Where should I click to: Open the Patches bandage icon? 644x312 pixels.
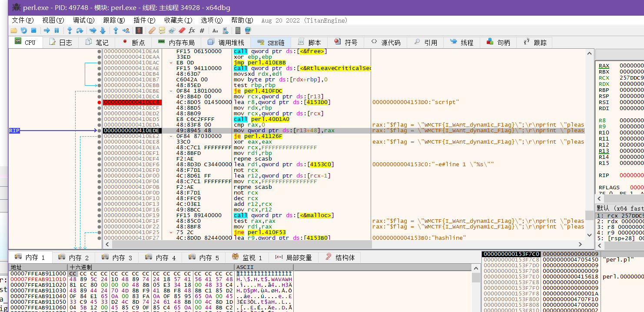tap(152, 30)
